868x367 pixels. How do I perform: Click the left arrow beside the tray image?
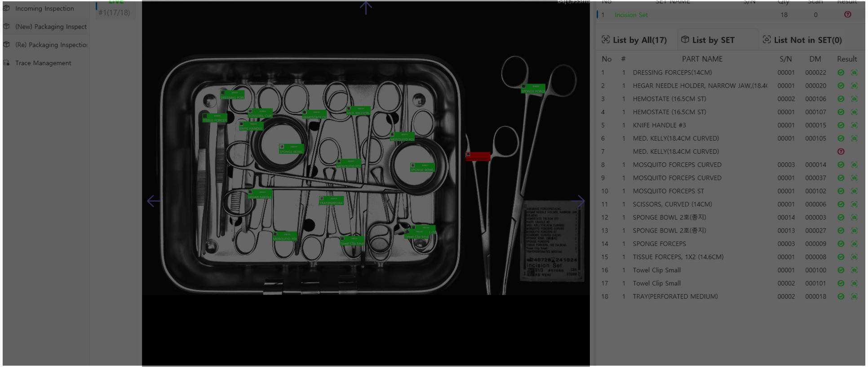pos(153,201)
